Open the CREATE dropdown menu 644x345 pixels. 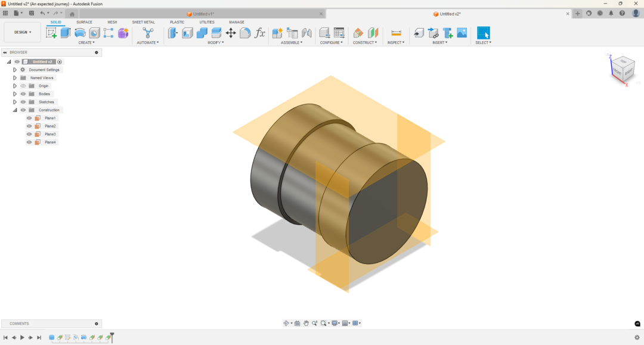pyautogui.click(x=86, y=43)
